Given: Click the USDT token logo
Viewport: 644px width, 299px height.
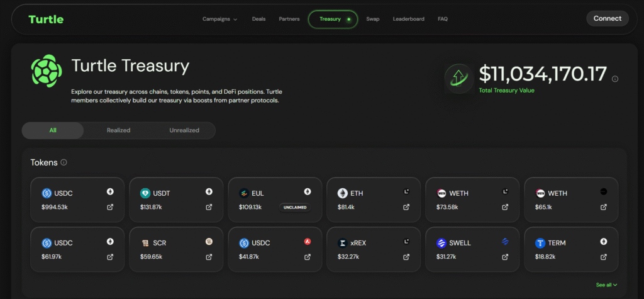Looking at the screenshot, I should coord(145,193).
